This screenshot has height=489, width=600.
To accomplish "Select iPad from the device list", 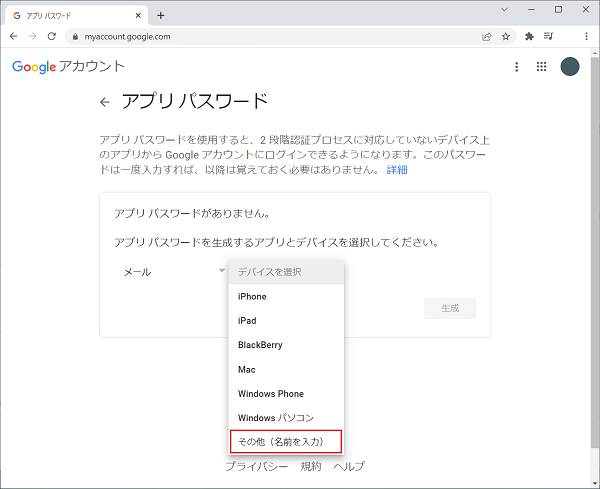I will tap(247, 321).
